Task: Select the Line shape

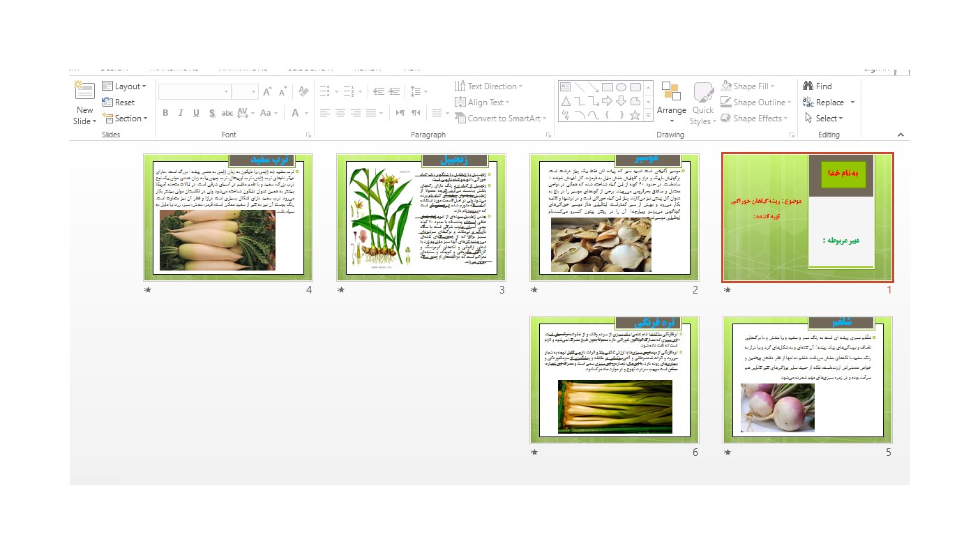Action: click(579, 87)
